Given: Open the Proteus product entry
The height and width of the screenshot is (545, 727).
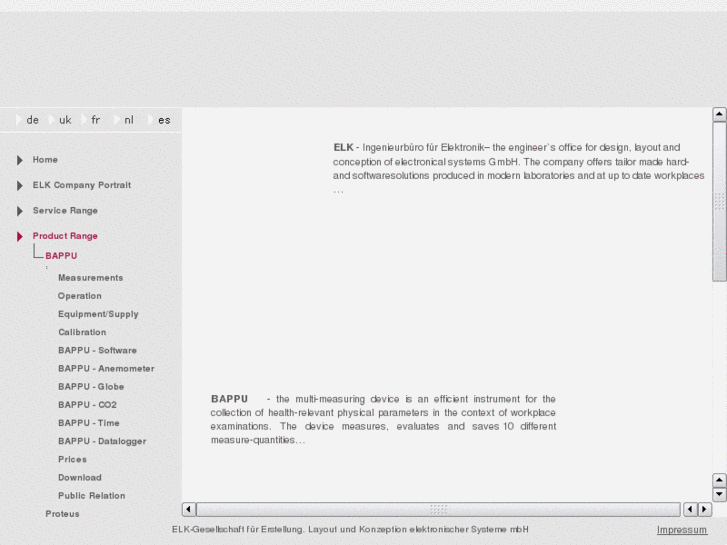Looking at the screenshot, I should coord(62,514).
